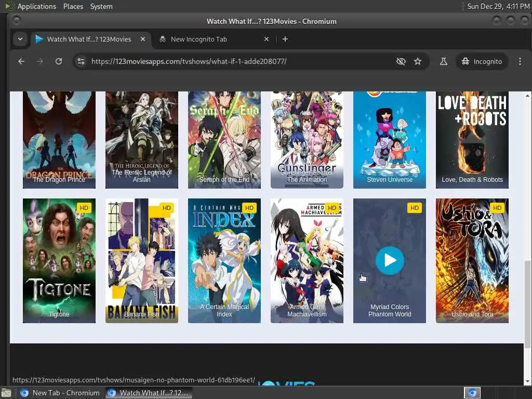Open the Places menu
The height and width of the screenshot is (399, 532).
click(x=73, y=6)
